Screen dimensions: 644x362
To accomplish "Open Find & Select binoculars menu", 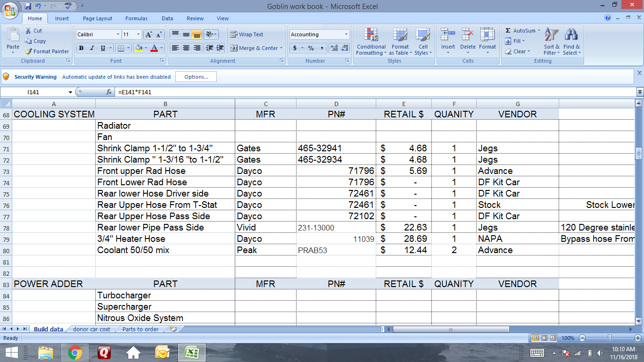I will pos(571,41).
